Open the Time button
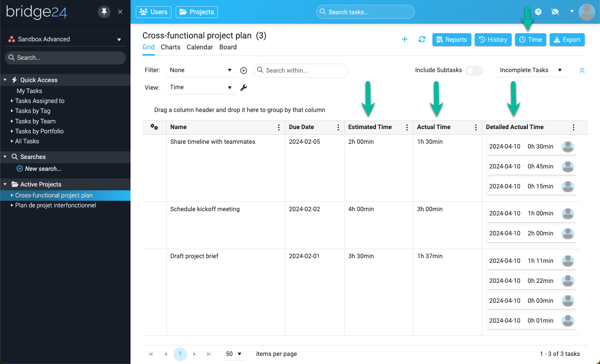 pyautogui.click(x=531, y=40)
